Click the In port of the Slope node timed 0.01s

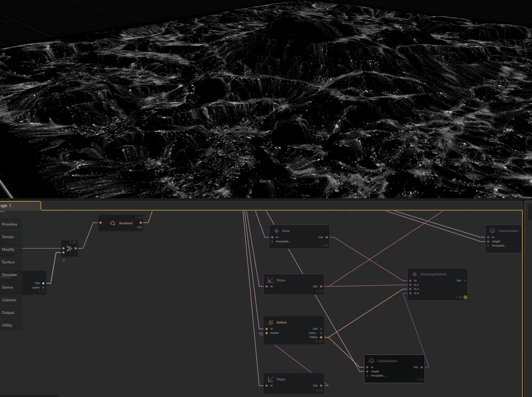coord(267,385)
